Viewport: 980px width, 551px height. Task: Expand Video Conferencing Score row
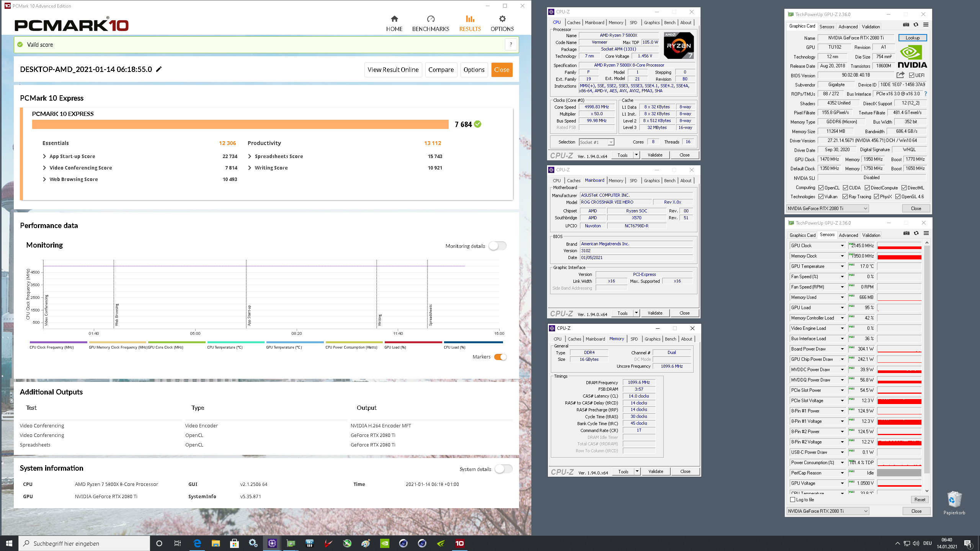click(44, 168)
